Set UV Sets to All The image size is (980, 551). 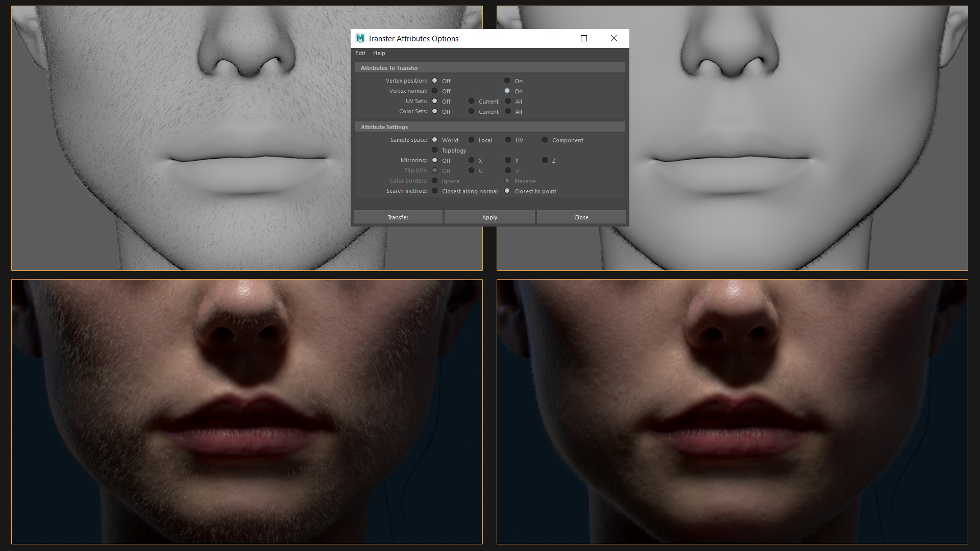click(x=508, y=101)
